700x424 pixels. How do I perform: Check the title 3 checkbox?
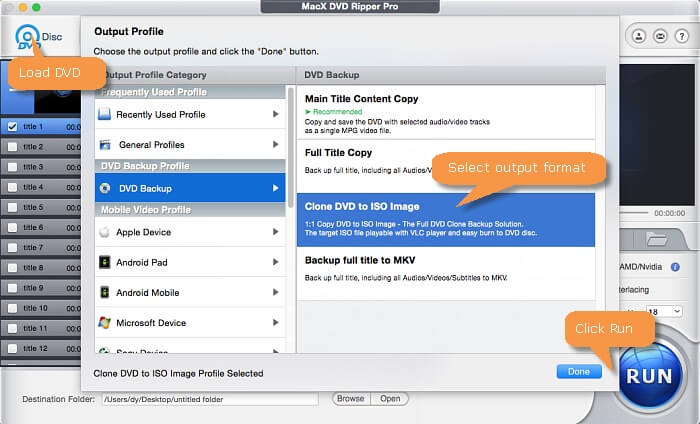click(x=12, y=167)
